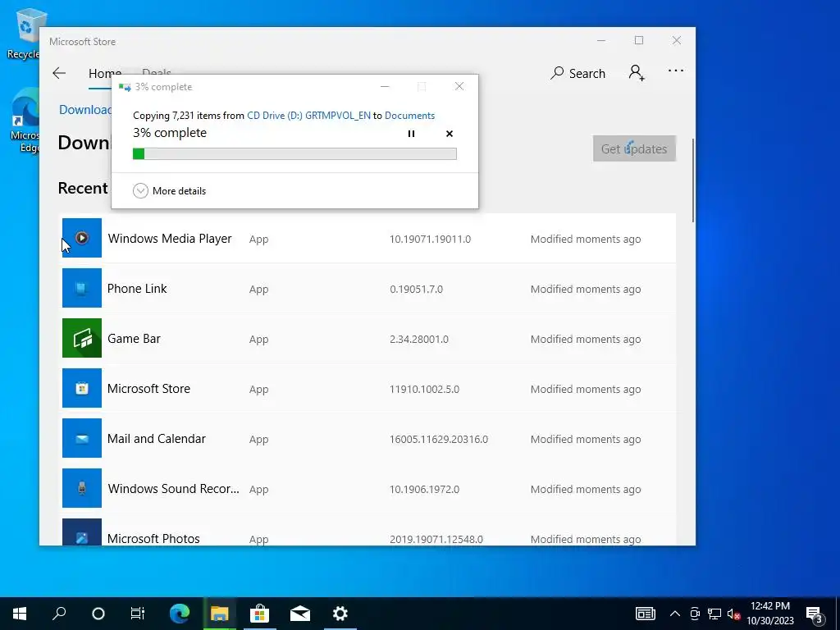Select version 11910.1002.5.0

(424, 390)
